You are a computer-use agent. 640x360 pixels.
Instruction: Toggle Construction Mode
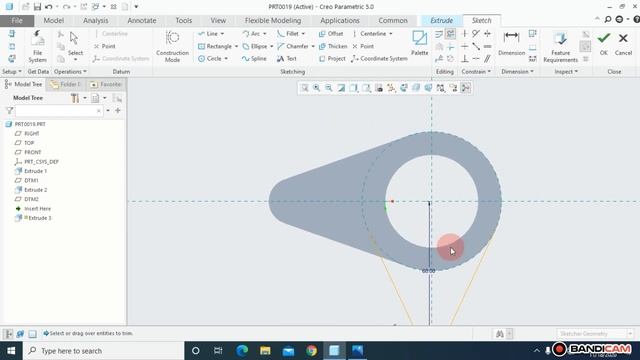(172, 46)
